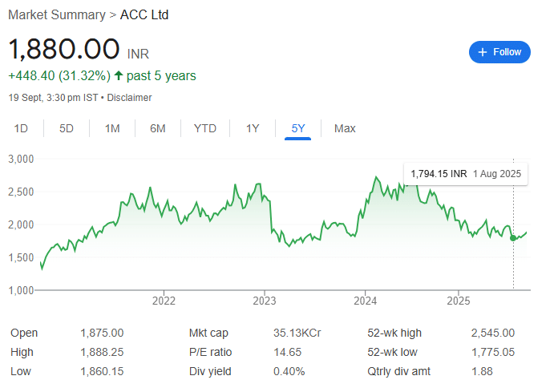Click the 1,880.00 current price

pyautogui.click(x=64, y=49)
